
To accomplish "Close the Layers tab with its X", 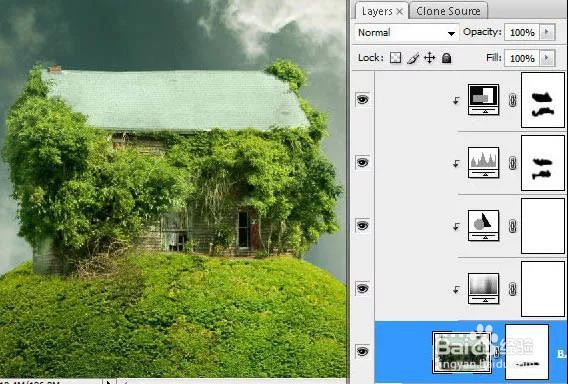I will (400, 12).
